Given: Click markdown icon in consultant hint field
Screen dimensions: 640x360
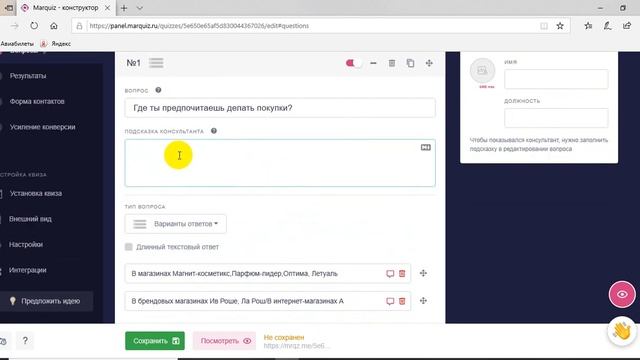Looking at the screenshot, I should click(426, 147).
